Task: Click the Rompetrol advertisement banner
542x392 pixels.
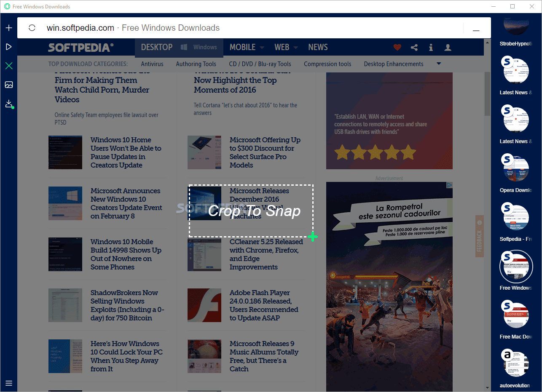Action: pos(389,287)
